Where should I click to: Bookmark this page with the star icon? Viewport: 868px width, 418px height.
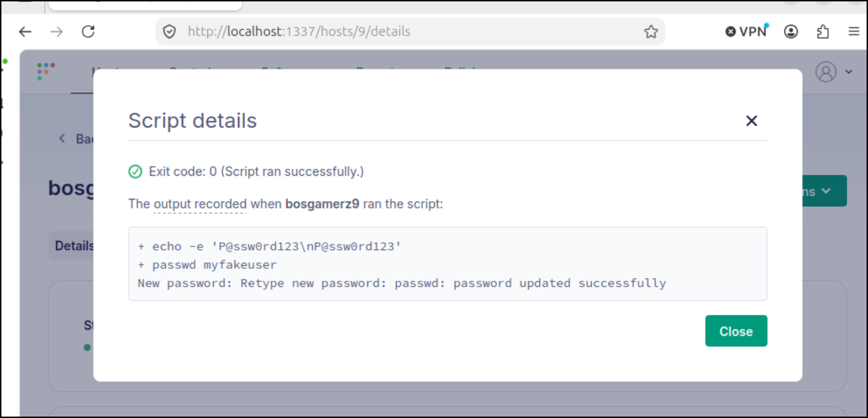point(650,32)
